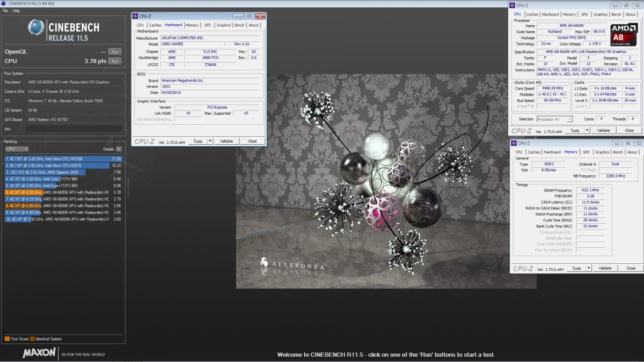The width and height of the screenshot is (644, 362).
Task: Open the Tools dropdown arrow in the Memory window
Action: tap(589, 268)
